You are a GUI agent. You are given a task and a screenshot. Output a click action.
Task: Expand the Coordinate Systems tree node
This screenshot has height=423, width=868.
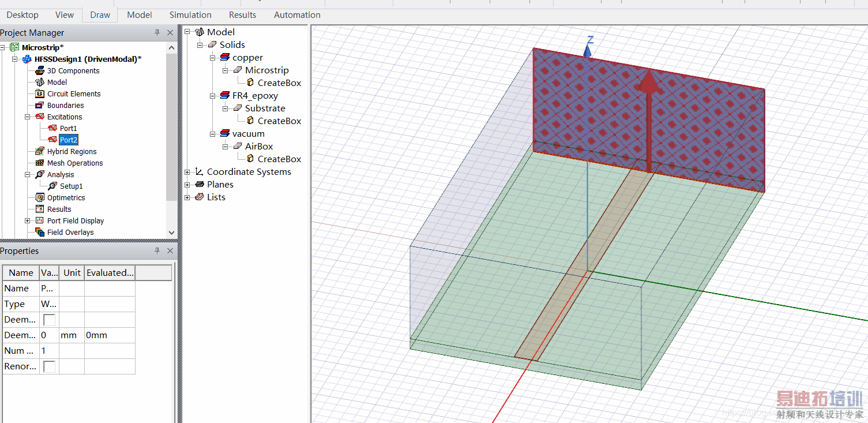(x=187, y=172)
